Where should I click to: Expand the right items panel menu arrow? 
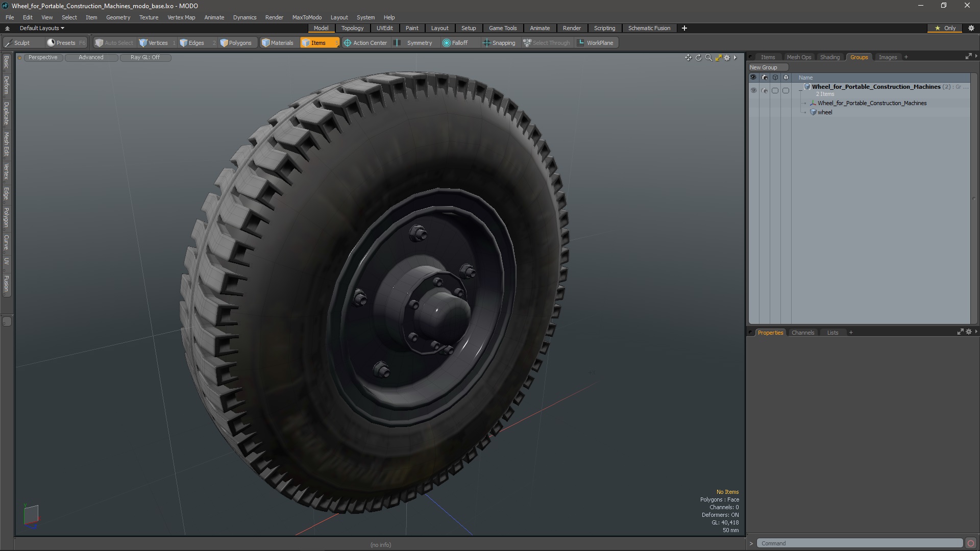pyautogui.click(x=976, y=56)
